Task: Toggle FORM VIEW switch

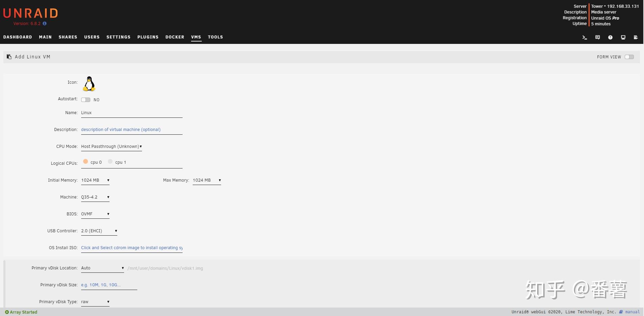Action: pos(629,57)
